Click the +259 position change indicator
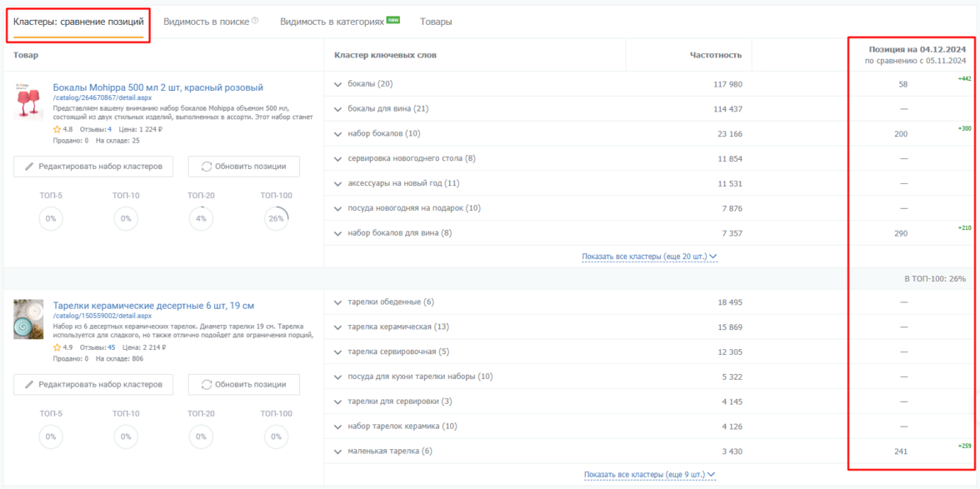This screenshot has height=489, width=980. 963,446
